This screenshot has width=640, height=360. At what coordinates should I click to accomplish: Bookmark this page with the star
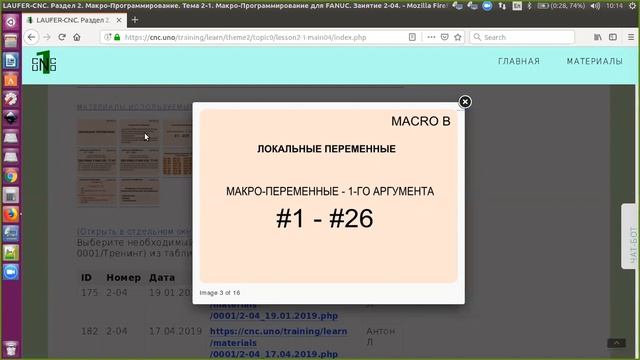tap(458, 37)
